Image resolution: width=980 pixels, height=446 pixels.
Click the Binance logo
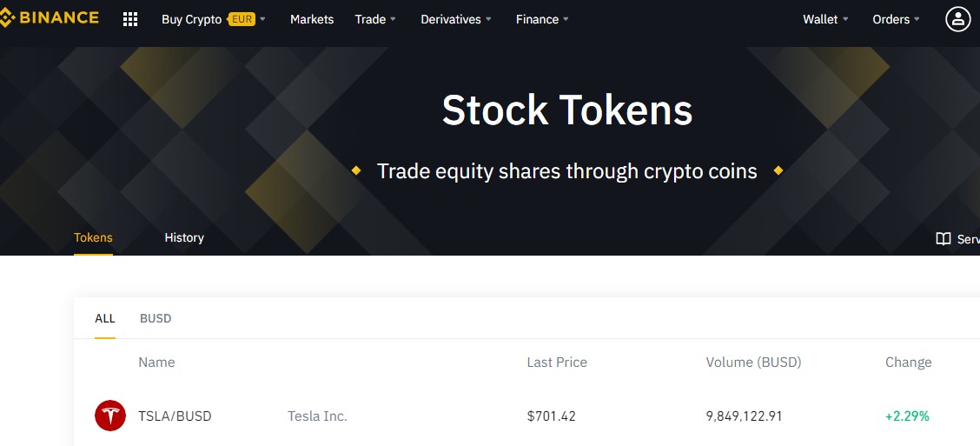point(49,18)
